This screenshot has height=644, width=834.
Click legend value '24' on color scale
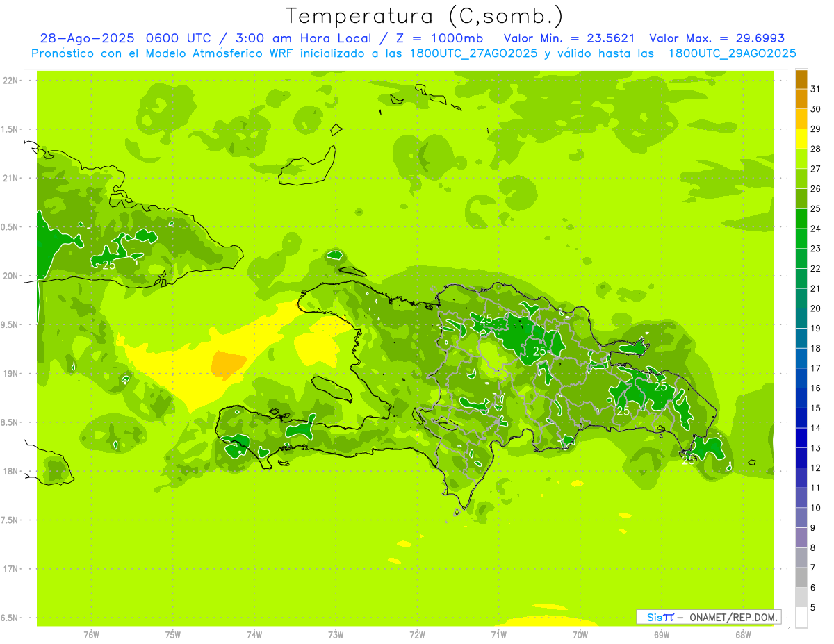click(816, 229)
